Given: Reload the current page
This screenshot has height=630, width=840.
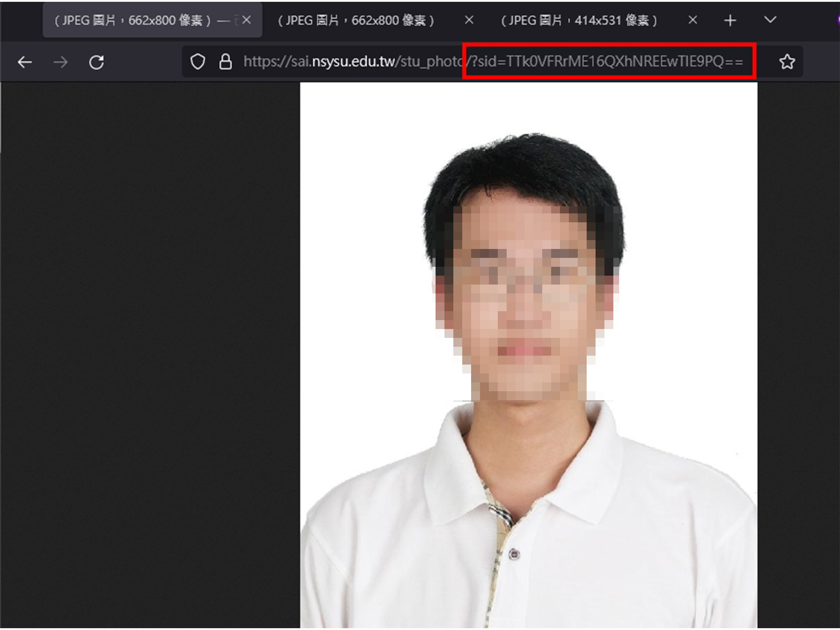Looking at the screenshot, I should (x=96, y=62).
